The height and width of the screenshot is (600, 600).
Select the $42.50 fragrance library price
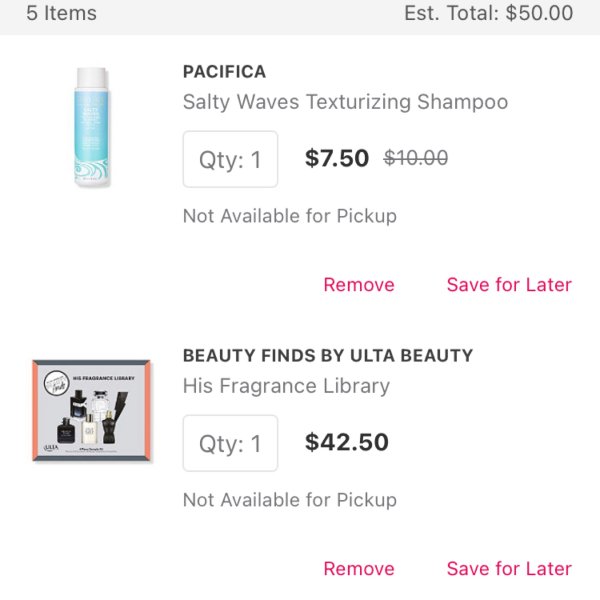tap(347, 442)
